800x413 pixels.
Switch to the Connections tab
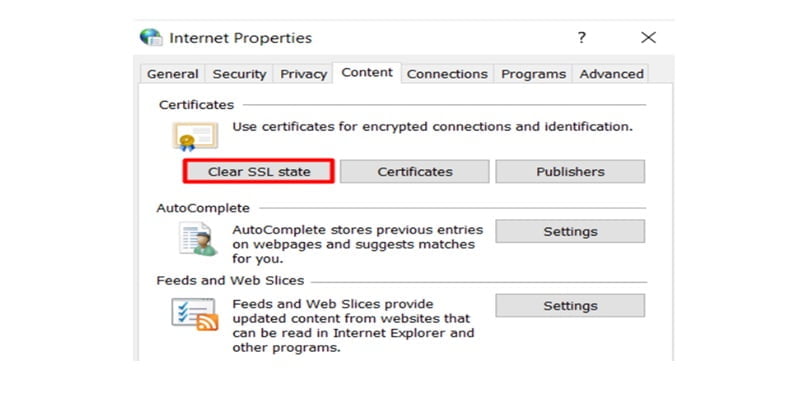(447, 74)
